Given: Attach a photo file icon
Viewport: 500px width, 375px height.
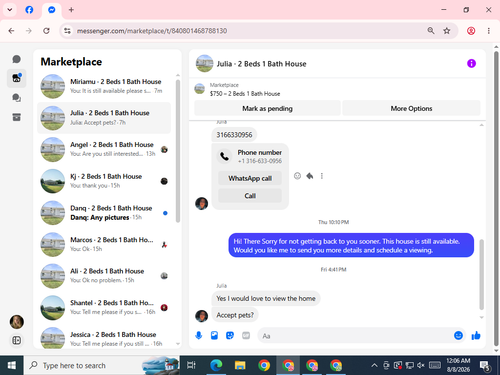Looking at the screenshot, I should (x=214, y=335).
